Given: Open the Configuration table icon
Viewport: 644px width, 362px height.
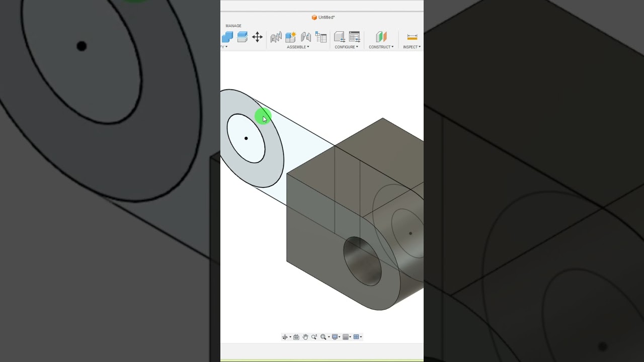Looking at the screenshot, I should coord(355,37).
